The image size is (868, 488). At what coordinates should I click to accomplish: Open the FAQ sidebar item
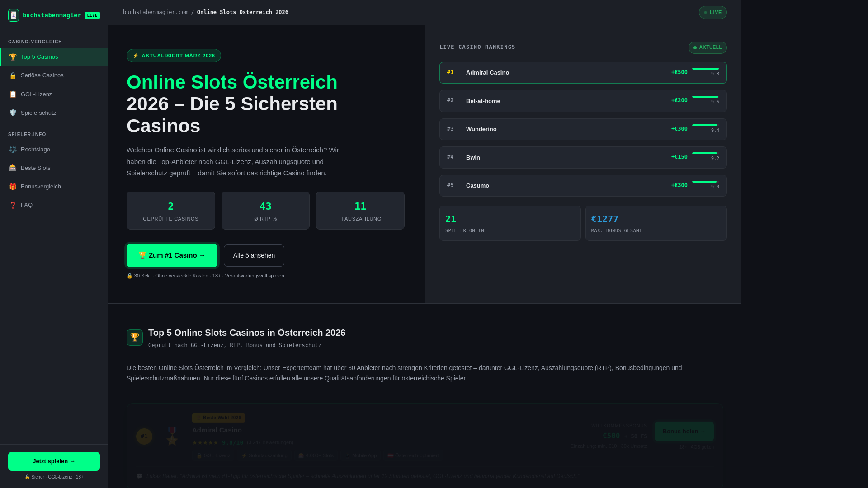54,205
